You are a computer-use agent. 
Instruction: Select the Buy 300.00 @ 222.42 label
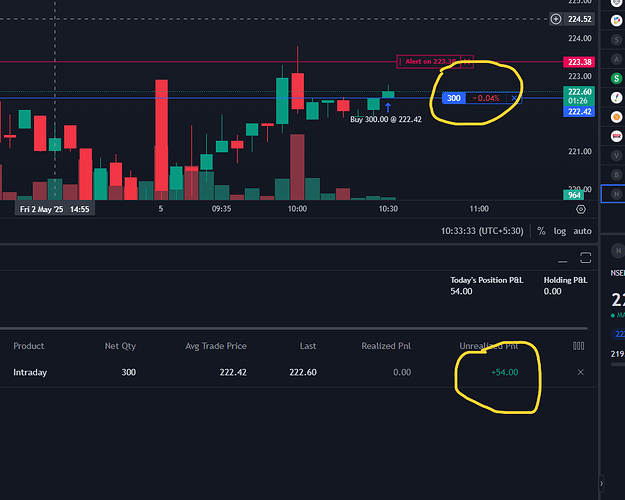pos(385,119)
